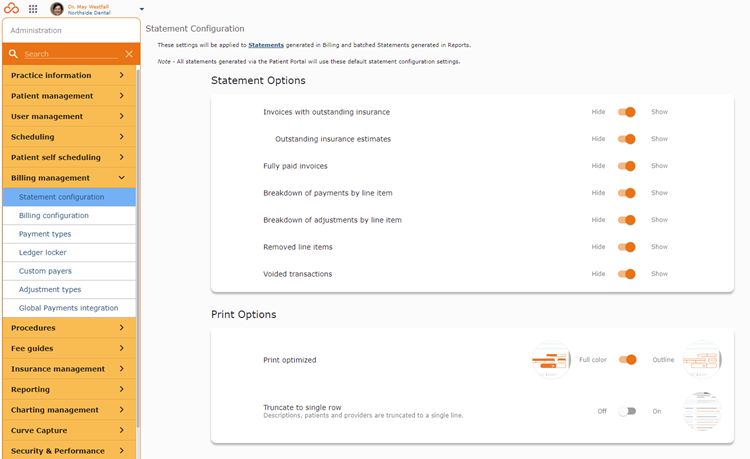Click the user profile avatar photo
This screenshot has width=750, height=459.
pyautogui.click(x=57, y=9)
